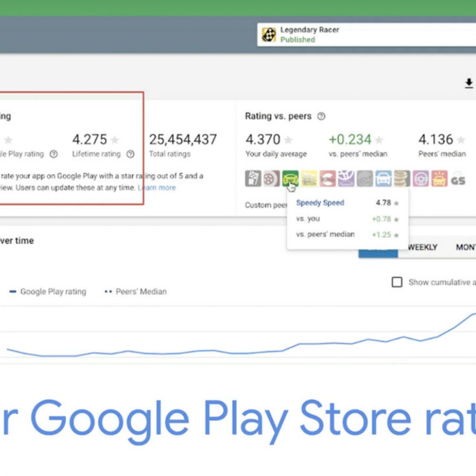Click the 4.370 daily average value
The width and height of the screenshot is (476, 476).
coord(263,140)
